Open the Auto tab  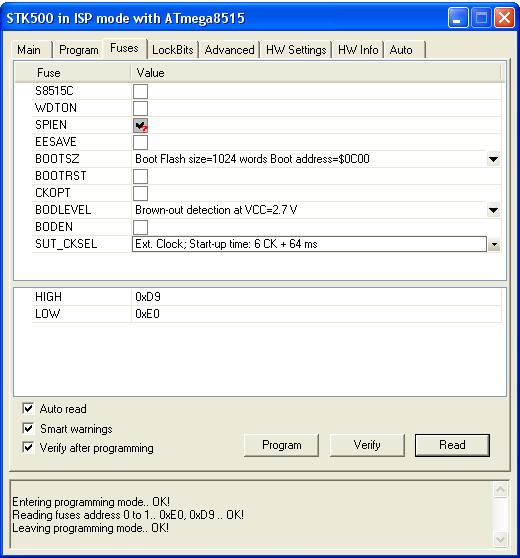[x=404, y=50]
